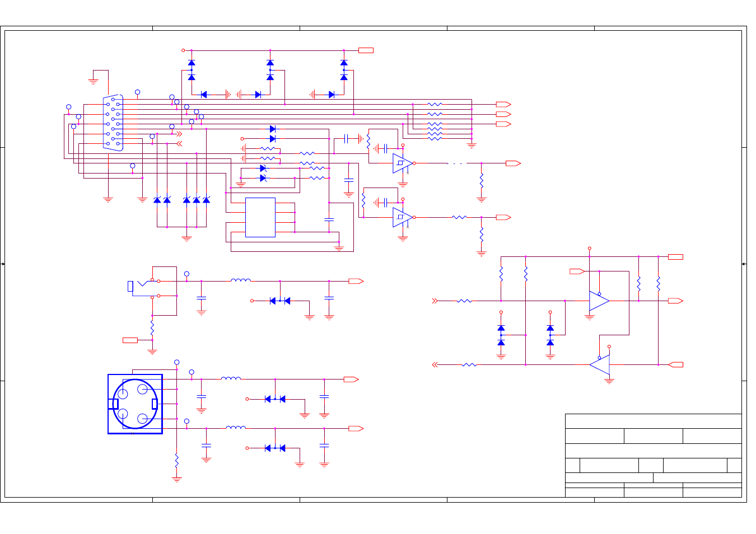Viewport: 756px width, 534px height.
Task: Select the right-pointing tri-state buffer symbol
Action: pyautogui.click(x=599, y=301)
